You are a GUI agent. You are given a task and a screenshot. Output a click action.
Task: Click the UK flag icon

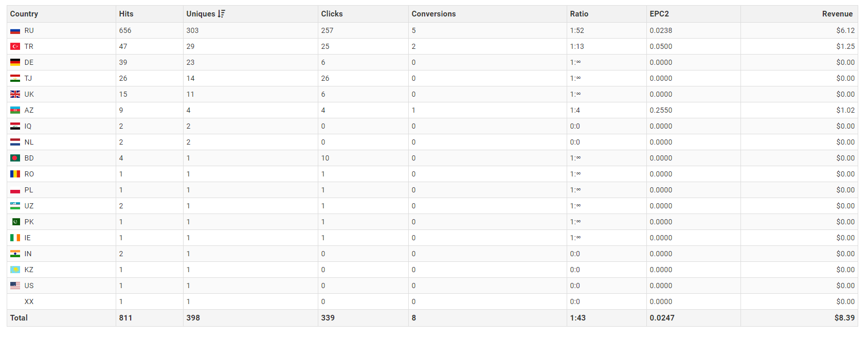point(15,95)
